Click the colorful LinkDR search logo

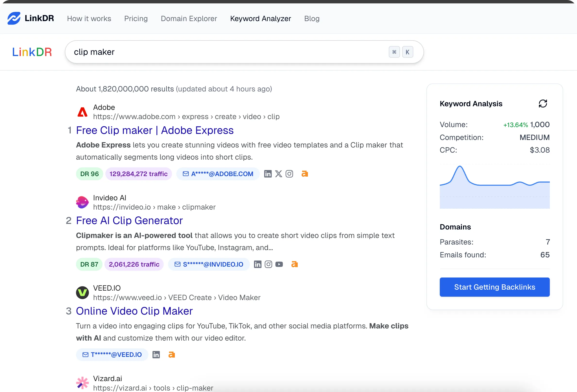pos(32,52)
